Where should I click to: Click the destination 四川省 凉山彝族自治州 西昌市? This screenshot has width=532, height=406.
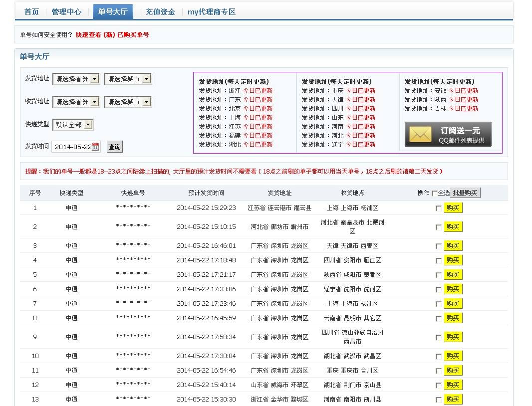pyautogui.click(x=352, y=337)
